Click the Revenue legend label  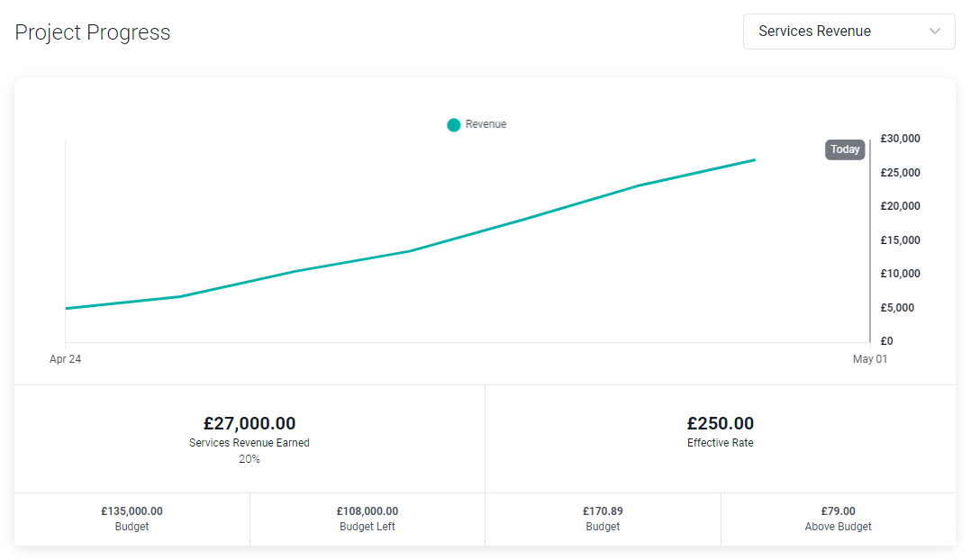click(x=486, y=124)
